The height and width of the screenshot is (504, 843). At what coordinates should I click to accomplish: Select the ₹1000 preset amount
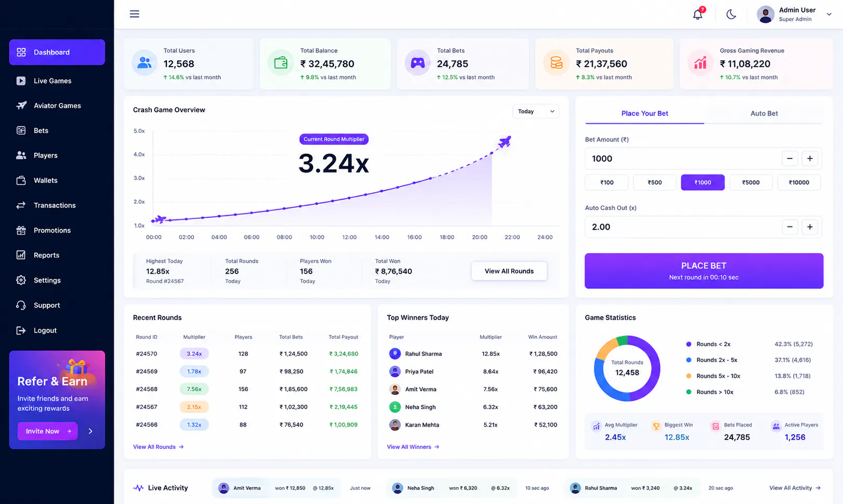coord(703,182)
